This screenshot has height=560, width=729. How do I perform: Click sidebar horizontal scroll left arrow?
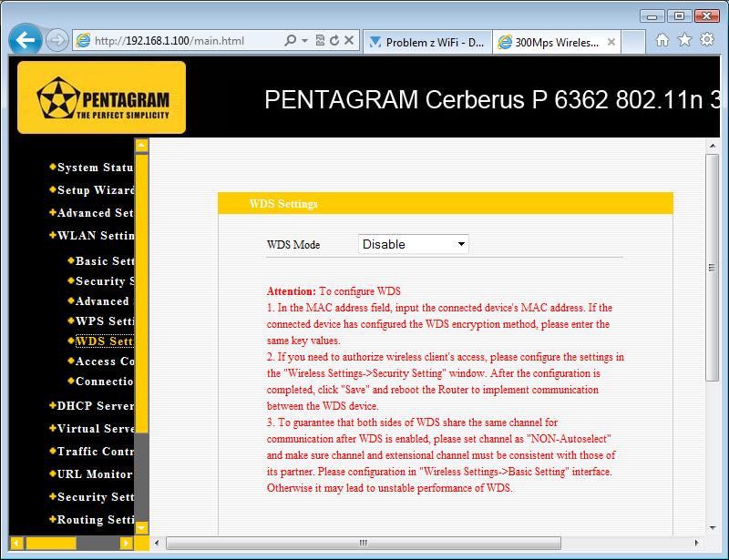[x=16, y=543]
